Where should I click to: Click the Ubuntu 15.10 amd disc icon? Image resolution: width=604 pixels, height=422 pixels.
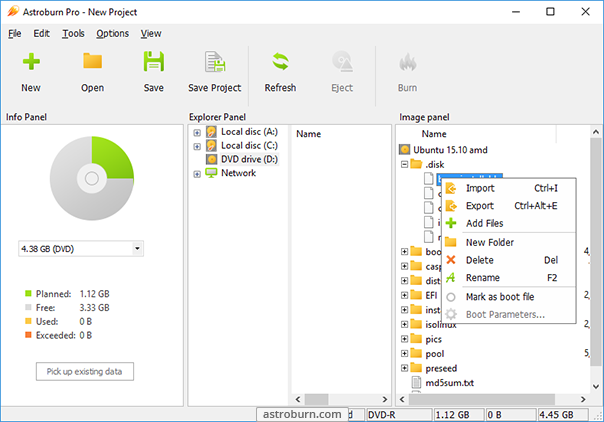pos(404,150)
